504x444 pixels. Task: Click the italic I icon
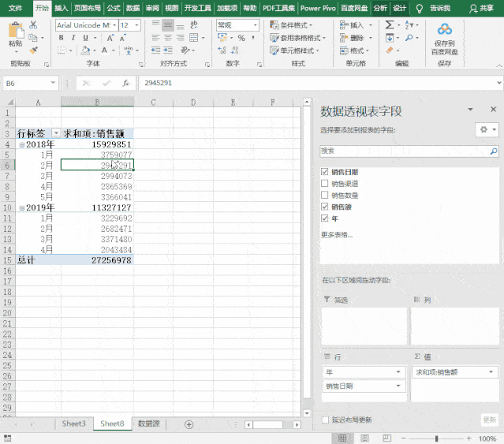(x=73, y=38)
